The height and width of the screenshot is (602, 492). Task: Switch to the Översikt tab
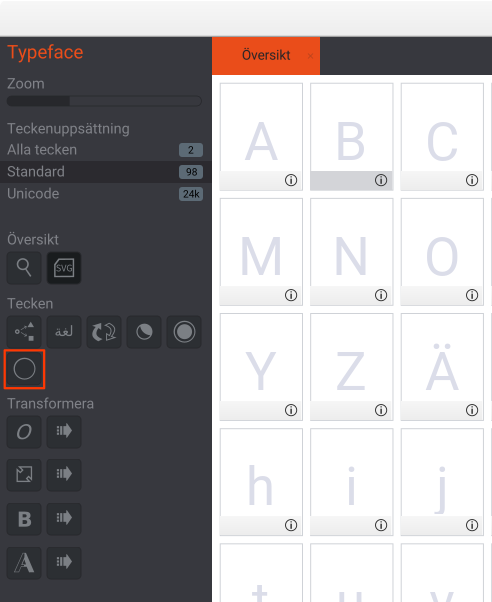click(266, 56)
